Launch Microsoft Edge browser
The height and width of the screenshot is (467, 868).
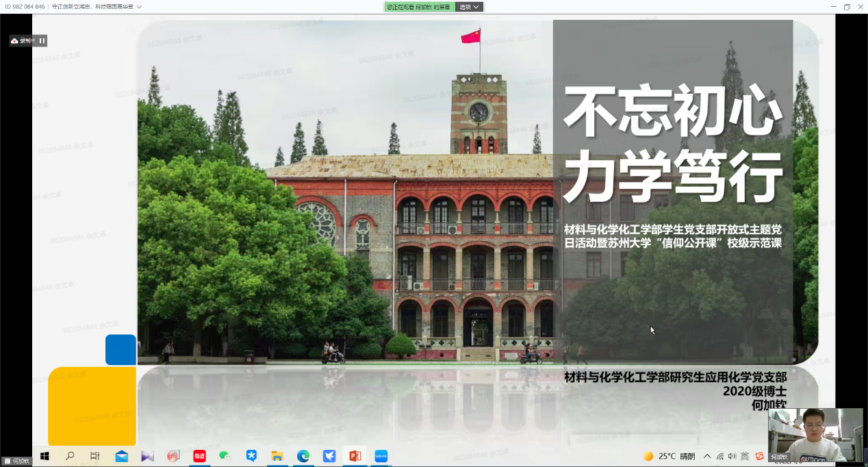(x=303, y=456)
